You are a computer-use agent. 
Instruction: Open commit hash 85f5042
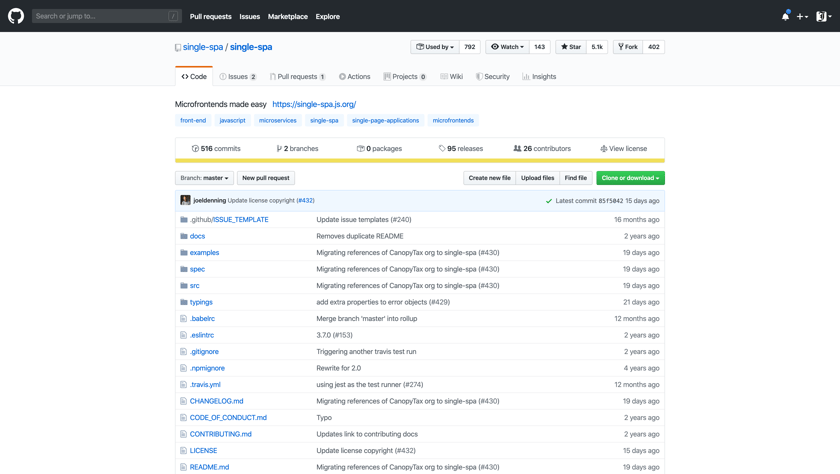click(x=611, y=201)
